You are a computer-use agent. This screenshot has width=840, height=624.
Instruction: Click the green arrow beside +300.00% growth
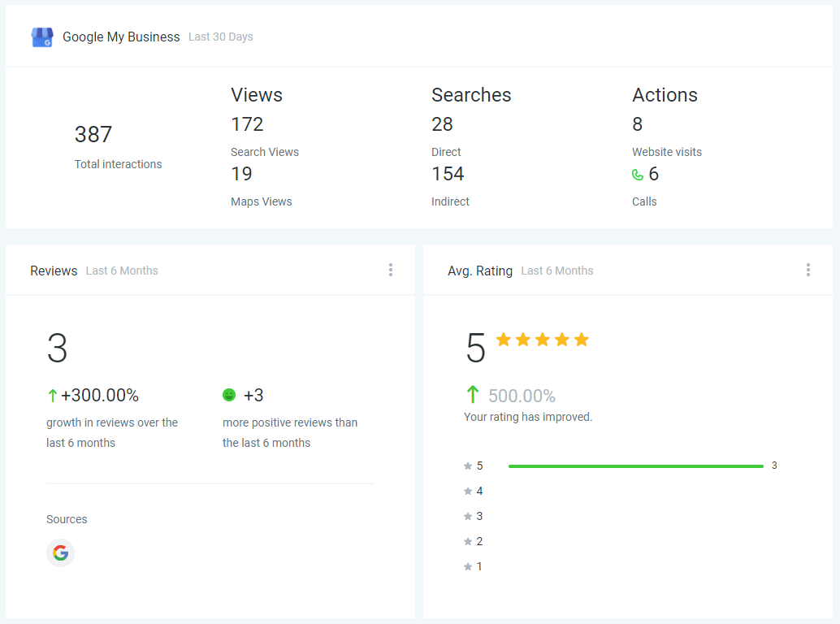[x=52, y=396]
